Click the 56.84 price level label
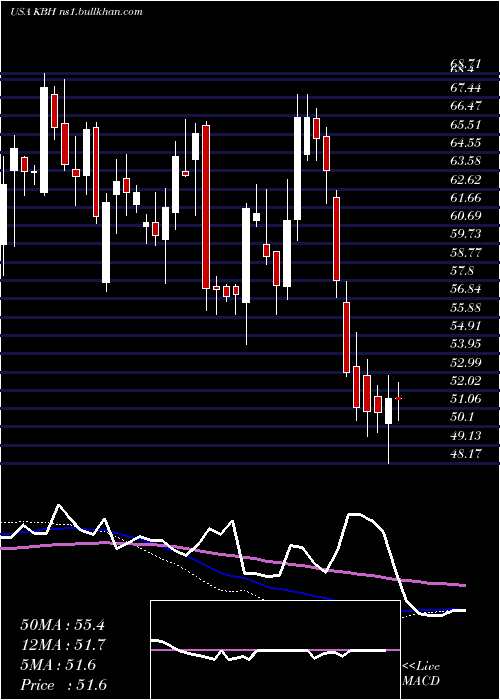 (465, 289)
